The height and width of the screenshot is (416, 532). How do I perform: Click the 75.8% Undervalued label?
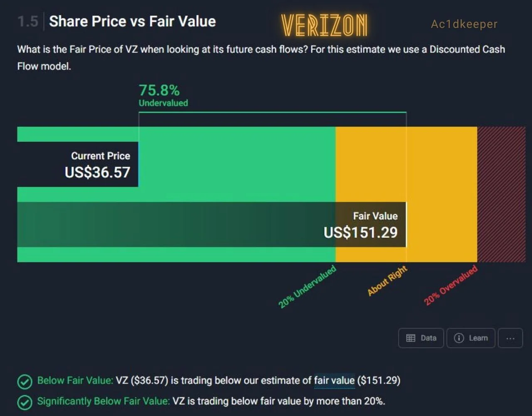click(163, 95)
